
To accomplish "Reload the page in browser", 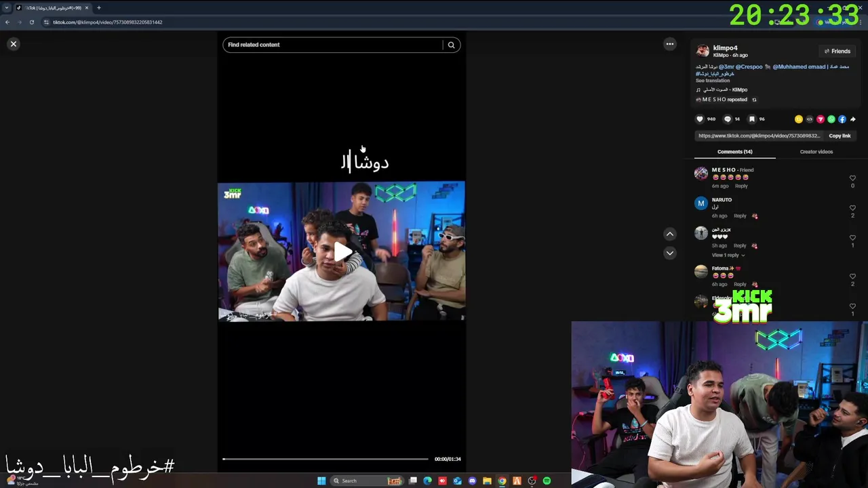I will pyautogui.click(x=31, y=22).
